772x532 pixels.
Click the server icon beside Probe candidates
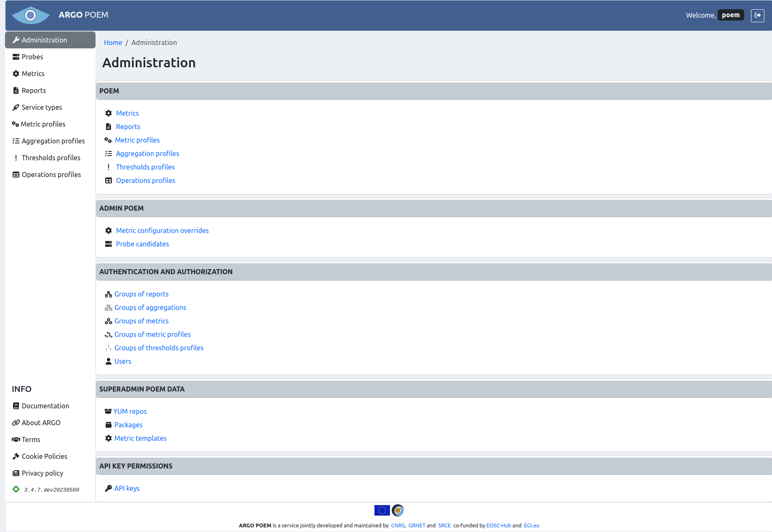click(x=109, y=244)
